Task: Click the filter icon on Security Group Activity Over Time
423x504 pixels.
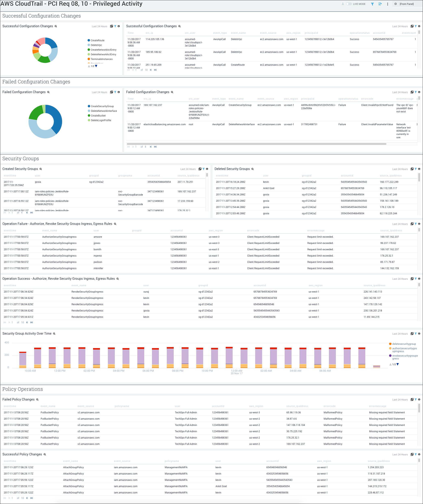Action: 415,334
